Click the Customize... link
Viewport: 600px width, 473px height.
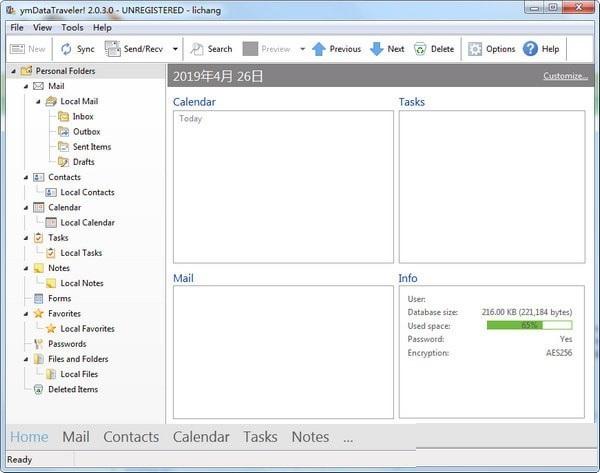565,76
